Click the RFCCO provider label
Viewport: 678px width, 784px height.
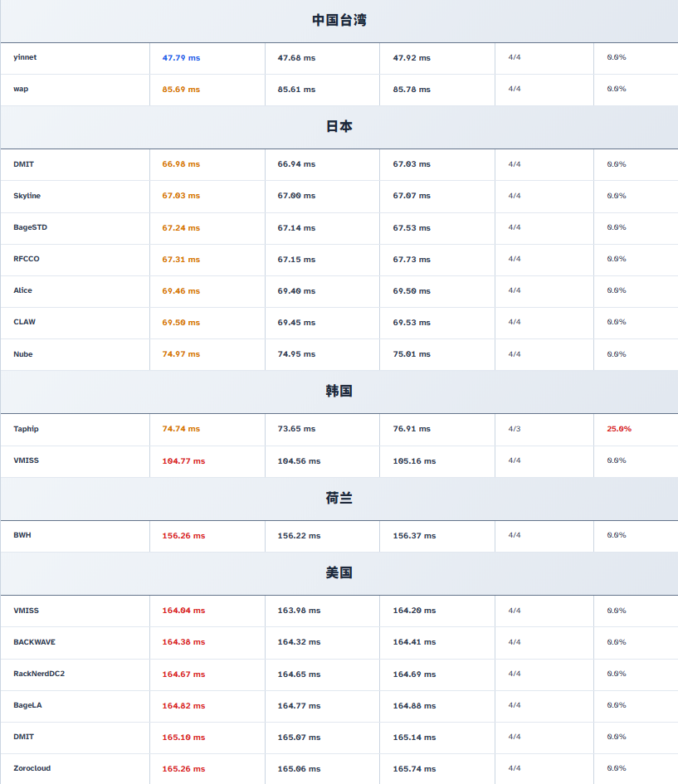point(27,259)
